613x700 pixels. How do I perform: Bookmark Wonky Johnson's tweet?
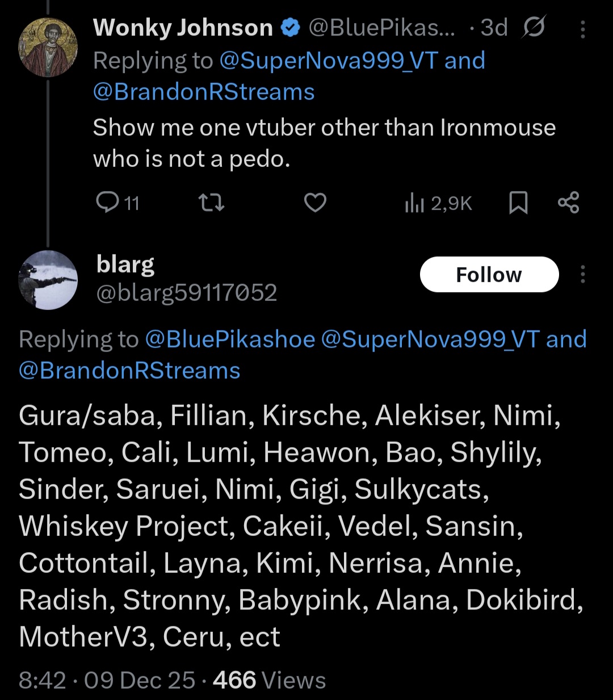(x=518, y=202)
